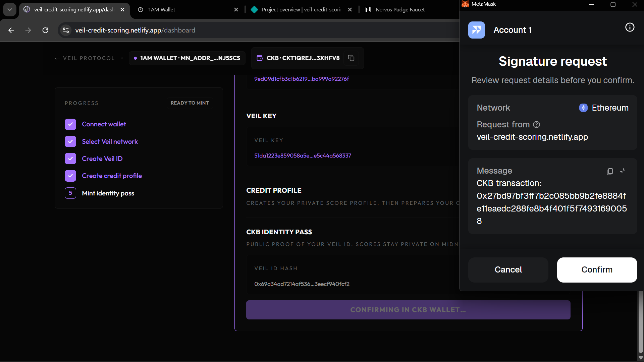
Task: Click the MetaMask fox icon in title bar
Action: 465,4
